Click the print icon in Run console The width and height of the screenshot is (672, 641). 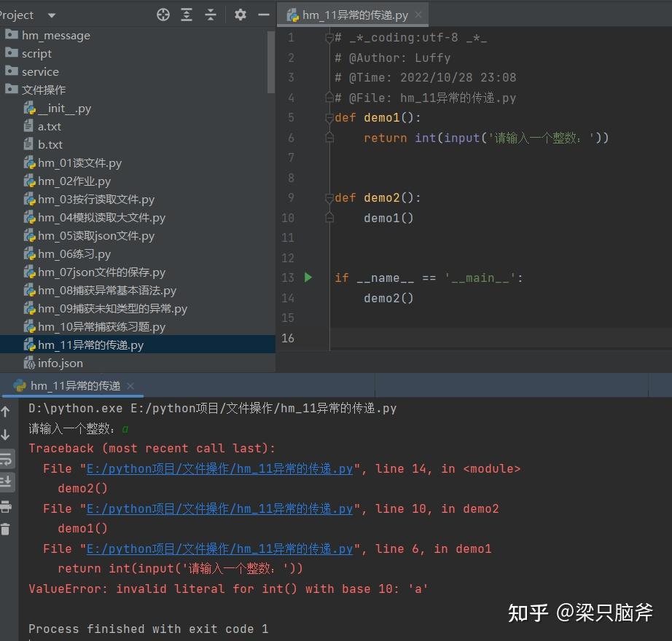[6, 506]
